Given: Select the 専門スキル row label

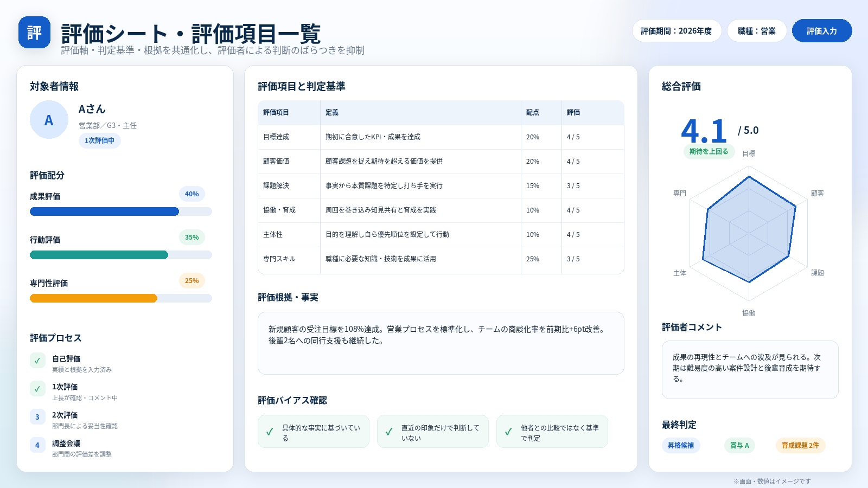Looking at the screenshot, I should pyautogui.click(x=279, y=259).
